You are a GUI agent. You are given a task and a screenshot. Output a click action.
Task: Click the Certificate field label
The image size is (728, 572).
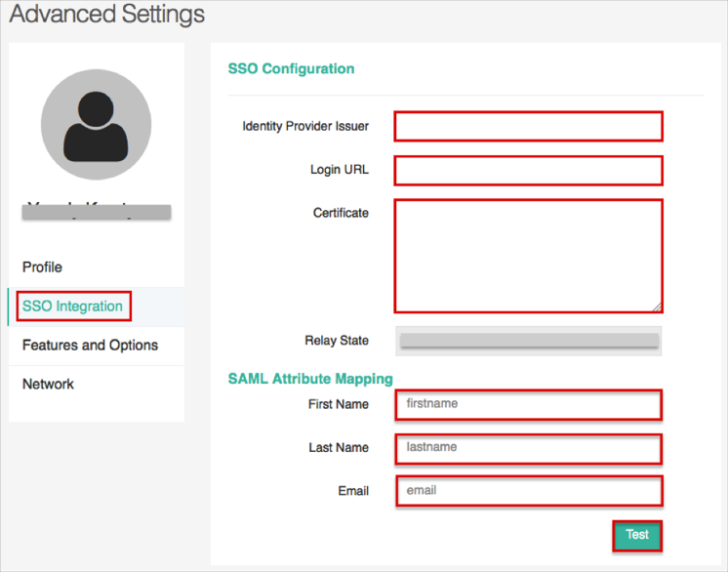point(341,213)
